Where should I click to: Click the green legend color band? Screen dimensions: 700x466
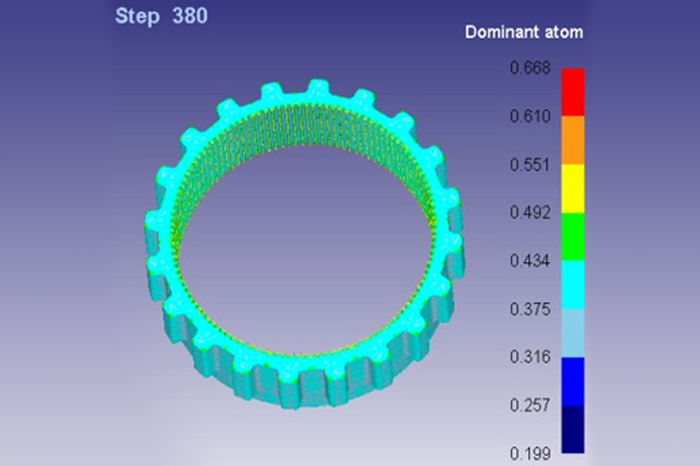click(x=572, y=237)
